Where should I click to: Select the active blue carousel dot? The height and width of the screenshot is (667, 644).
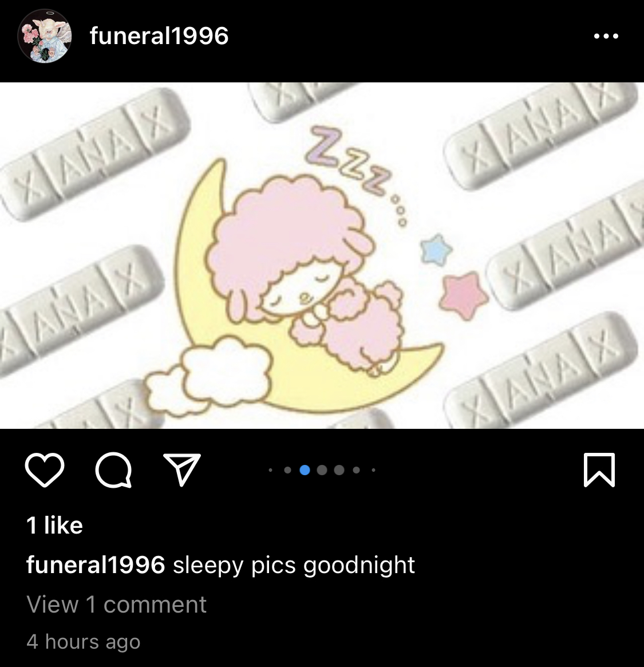(x=305, y=470)
